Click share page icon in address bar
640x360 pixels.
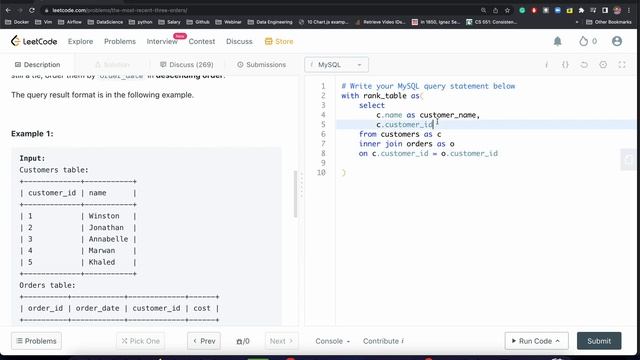(495, 10)
